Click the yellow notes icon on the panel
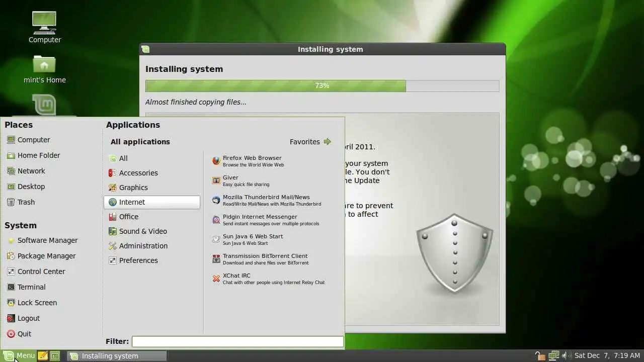Viewport: 644px width, 362px height. tap(43, 355)
